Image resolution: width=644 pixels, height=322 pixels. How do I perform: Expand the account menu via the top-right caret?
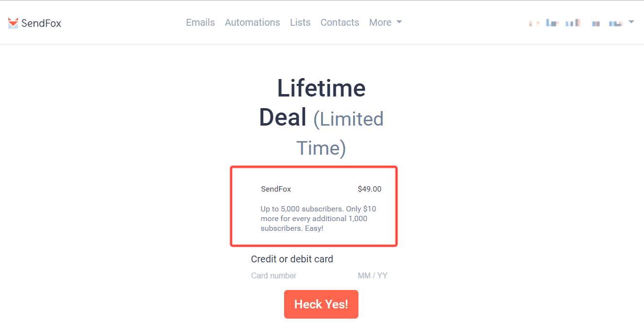point(632,21)
